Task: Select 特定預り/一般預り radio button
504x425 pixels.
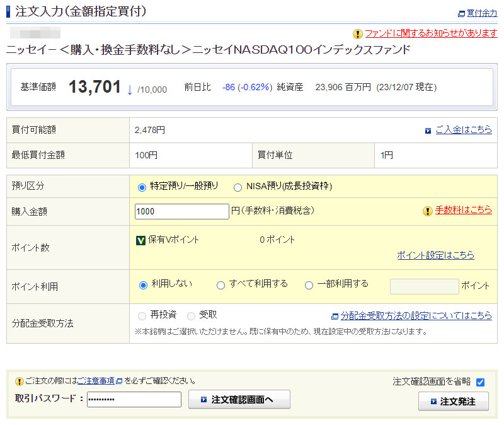Action: tap(142, 187)
